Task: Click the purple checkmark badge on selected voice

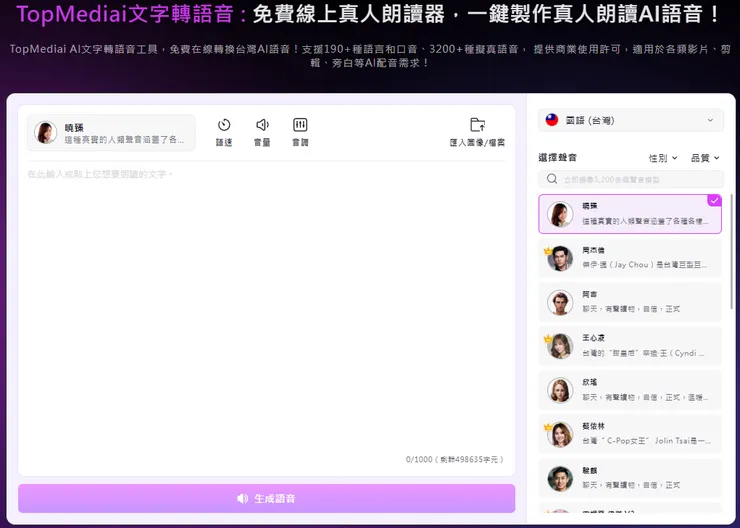Action: pyautogui.click(x=715, y=201)
